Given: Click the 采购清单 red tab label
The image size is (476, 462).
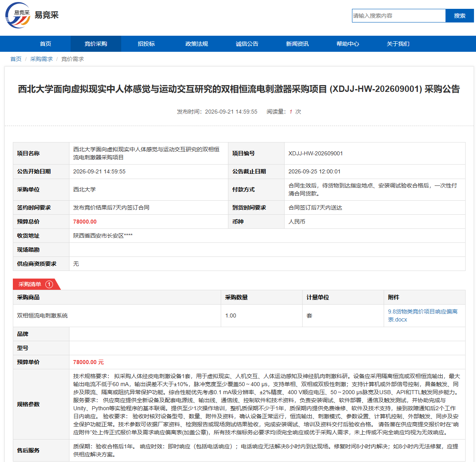Looking at the screenshot, I should coord(30,284).
